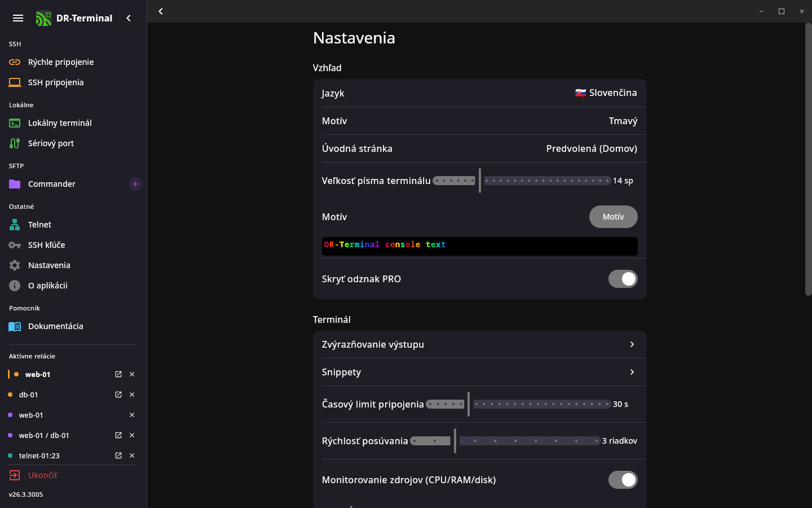Viewport: 812px width, 508px height.
Task: Click the 3 riadkov value
Action: tap(620, 441)
